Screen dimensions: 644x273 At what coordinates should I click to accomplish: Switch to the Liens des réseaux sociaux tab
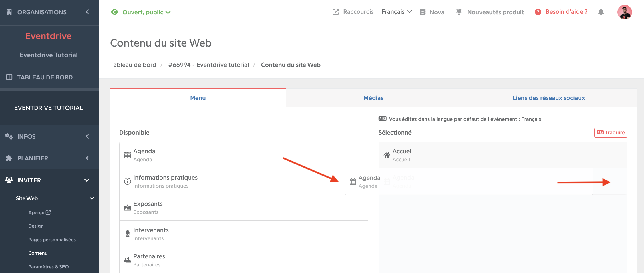[x=549, y=98]
